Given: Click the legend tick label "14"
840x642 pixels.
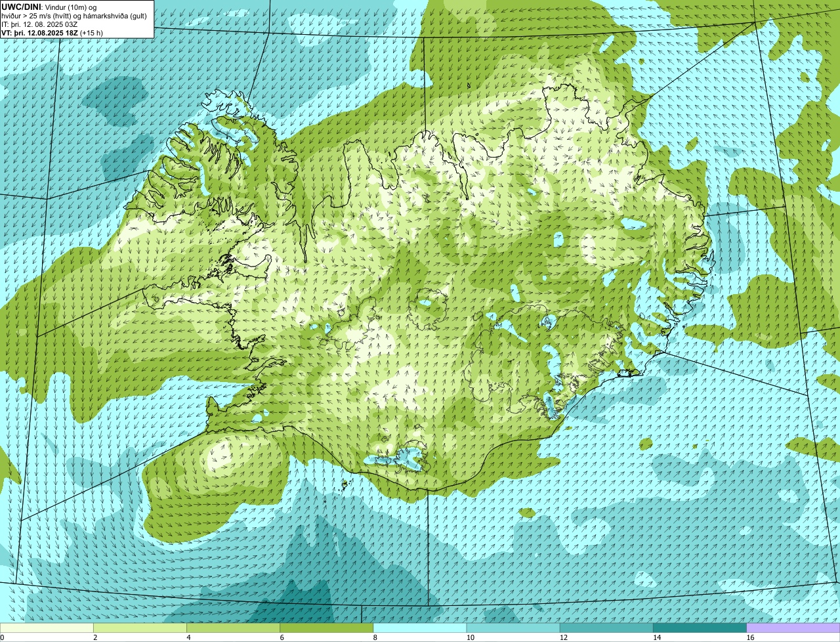Looking at the screenshot, I should coord(657,637).
